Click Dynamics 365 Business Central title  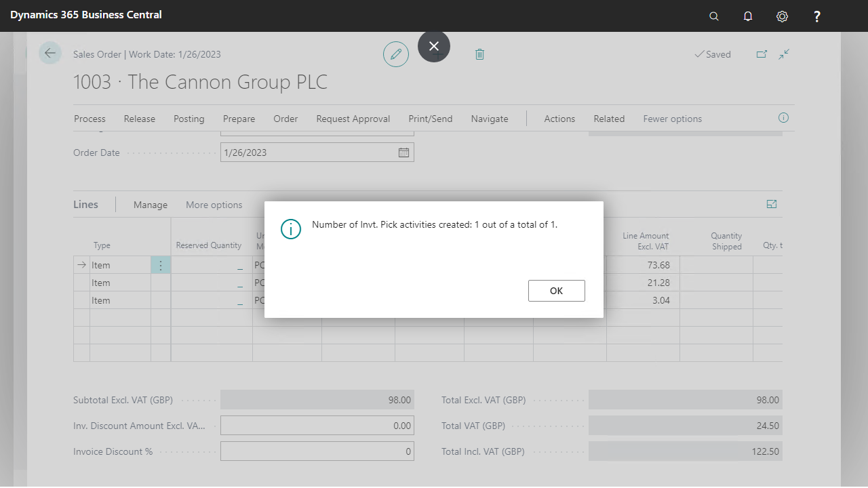(x=86, y=14)
